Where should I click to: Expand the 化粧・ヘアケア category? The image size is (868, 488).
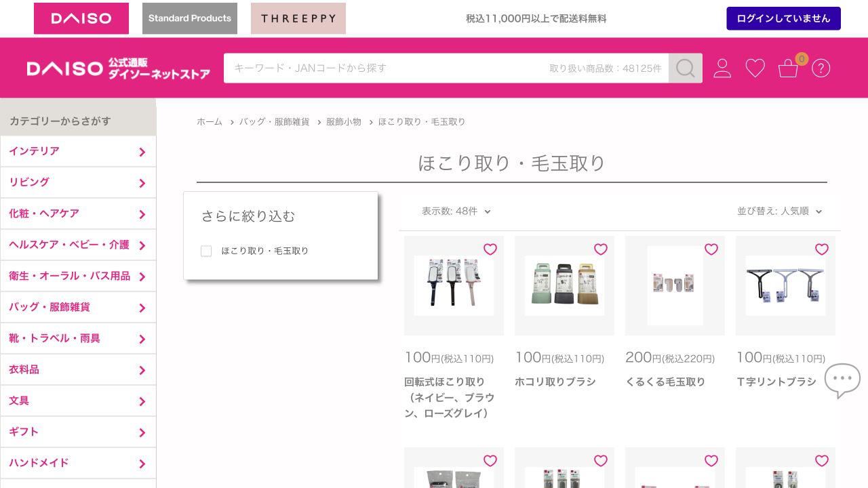78,213
